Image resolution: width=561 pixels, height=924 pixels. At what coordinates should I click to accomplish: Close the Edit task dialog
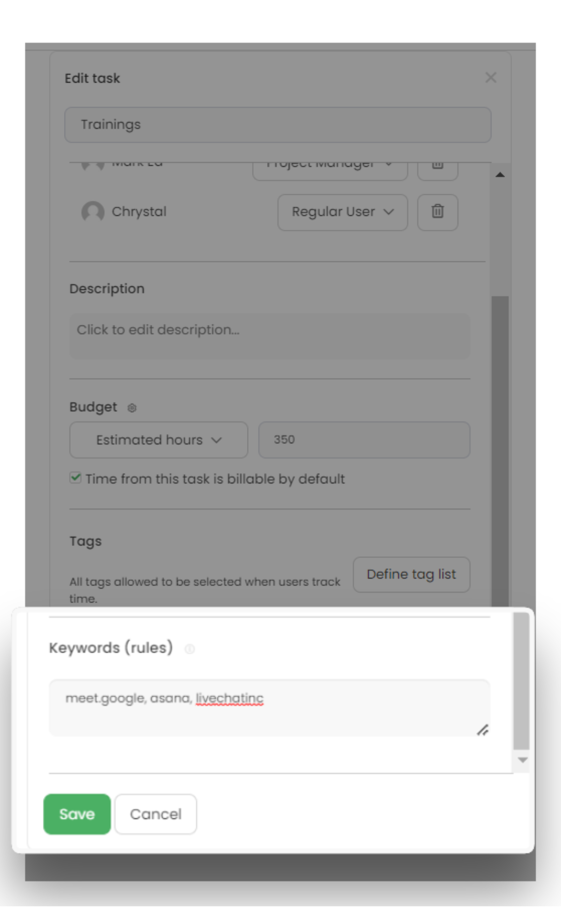[x=491, y=78]
